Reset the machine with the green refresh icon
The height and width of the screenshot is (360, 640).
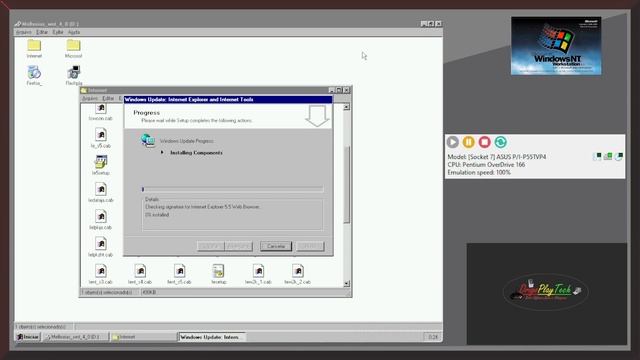501,142
